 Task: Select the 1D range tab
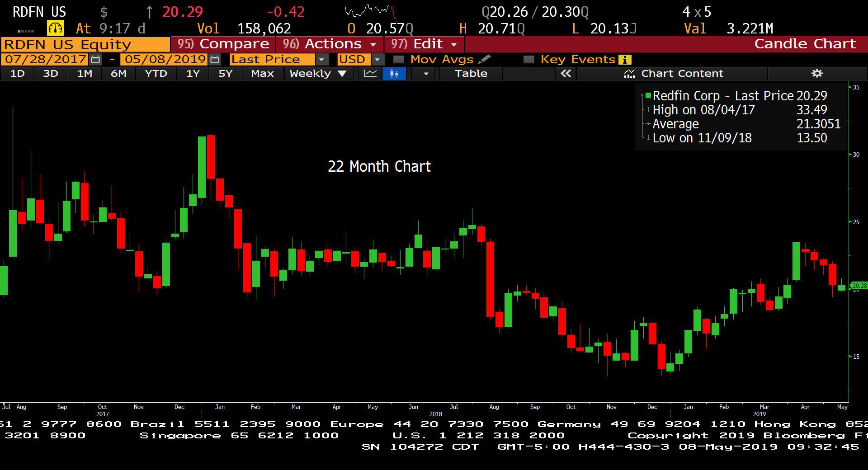click(x=17, y=74)
